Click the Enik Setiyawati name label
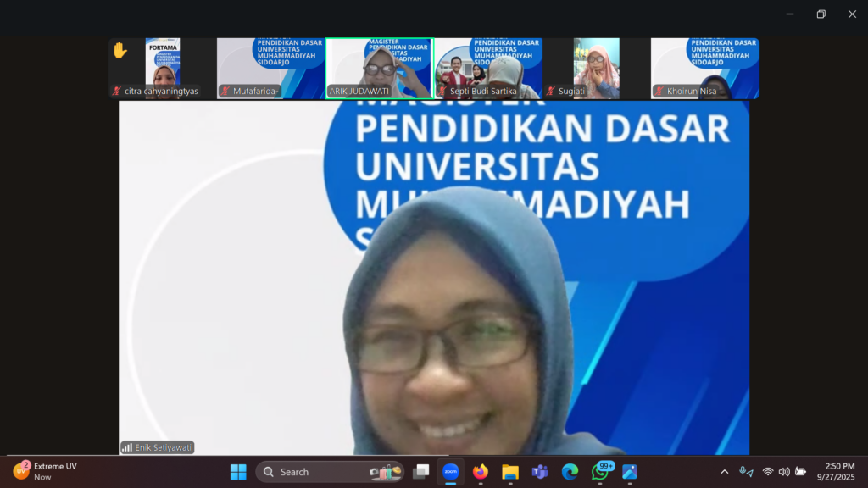Image resolution: width=868 pixels, height=488 pixels. pos(164,447)
